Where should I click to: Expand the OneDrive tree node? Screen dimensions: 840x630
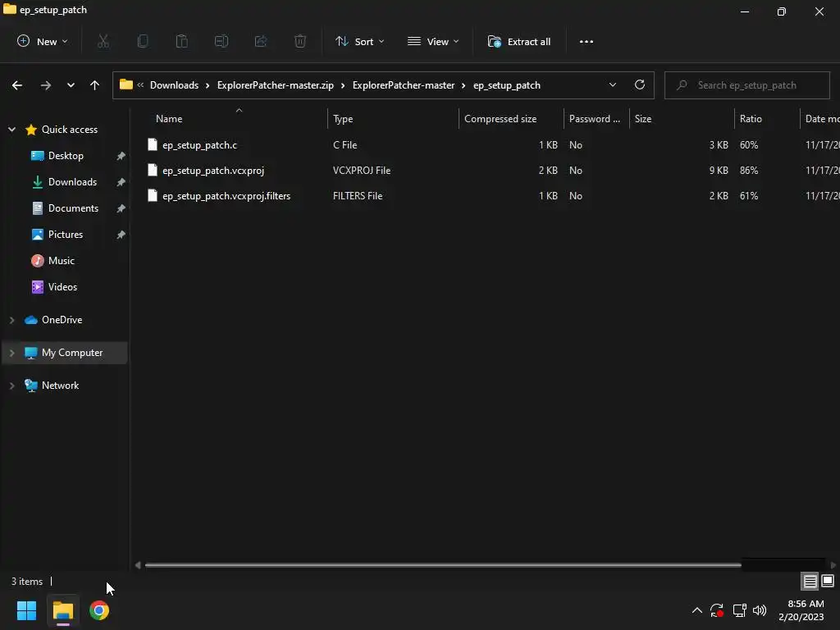(11, 320)
